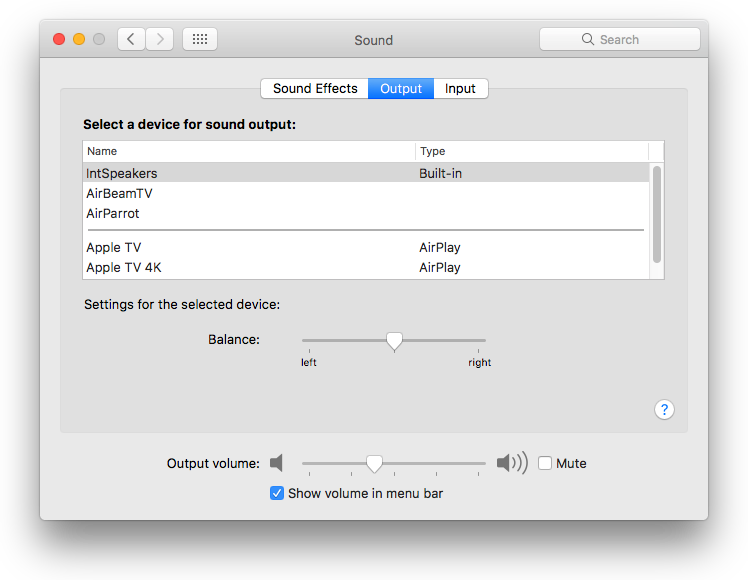The height and width of the screenshot is (580, 748).
Task: Click the Output volume slider knob
Action: coord(374,463)
